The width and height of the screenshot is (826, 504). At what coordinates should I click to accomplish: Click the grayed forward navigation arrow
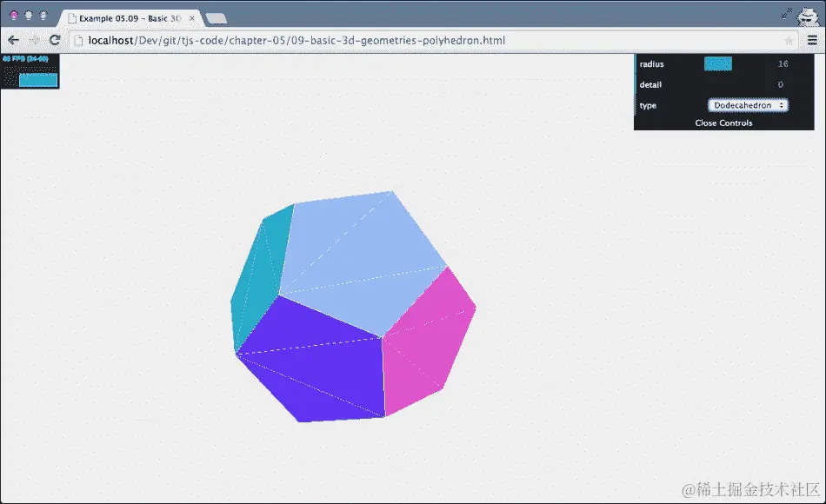(33, 39)
